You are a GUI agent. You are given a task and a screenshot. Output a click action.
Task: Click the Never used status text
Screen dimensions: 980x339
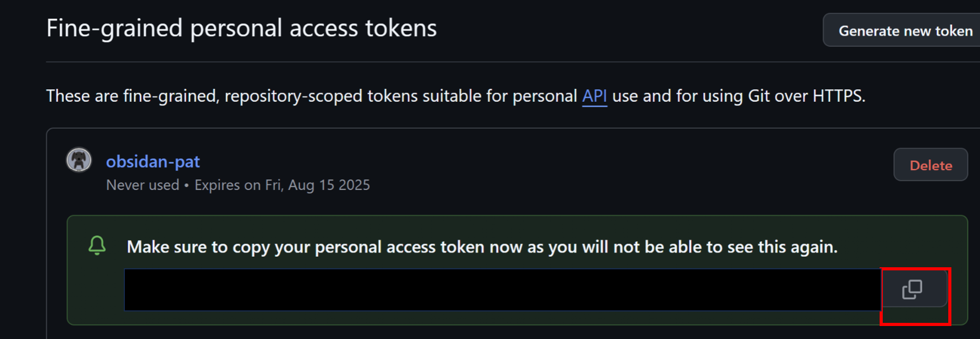143,185
